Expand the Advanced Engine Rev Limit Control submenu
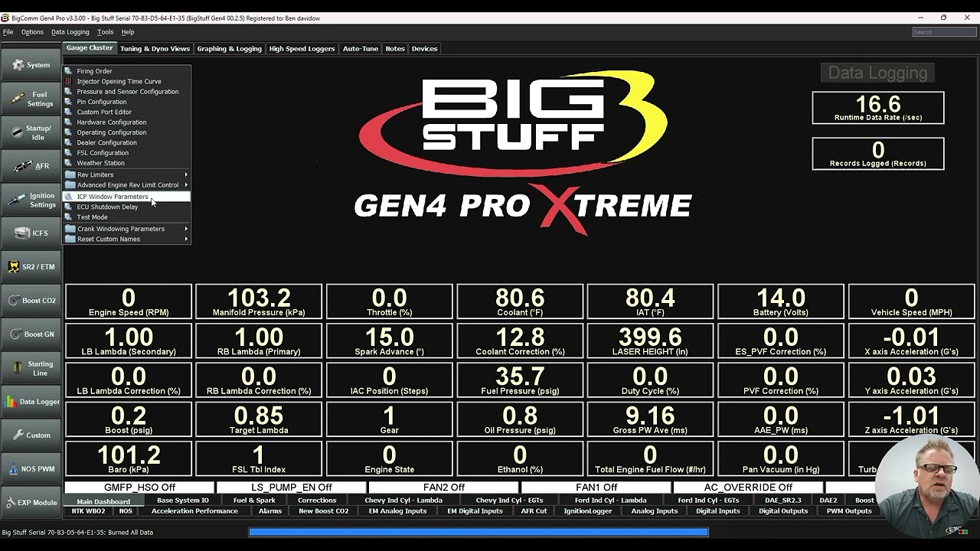The height and width of the screenshot is (551, 980). point(186,184)
